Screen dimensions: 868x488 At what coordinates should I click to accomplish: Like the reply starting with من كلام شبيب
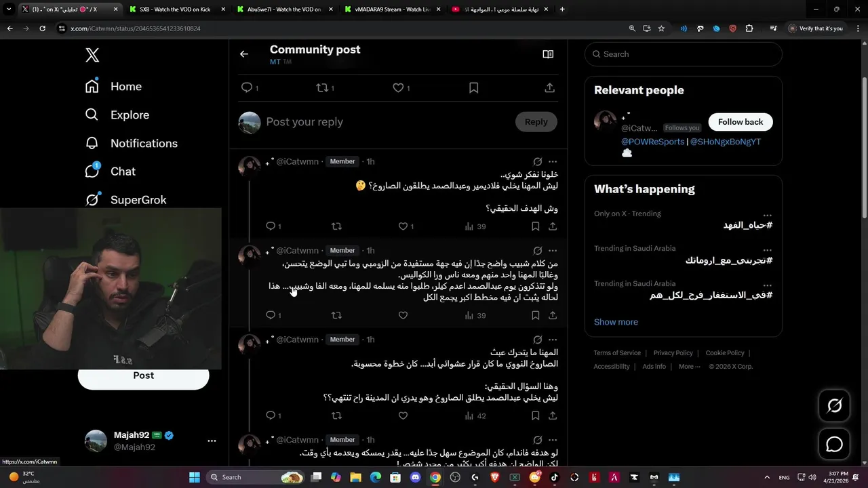click(x=403, y=315)
